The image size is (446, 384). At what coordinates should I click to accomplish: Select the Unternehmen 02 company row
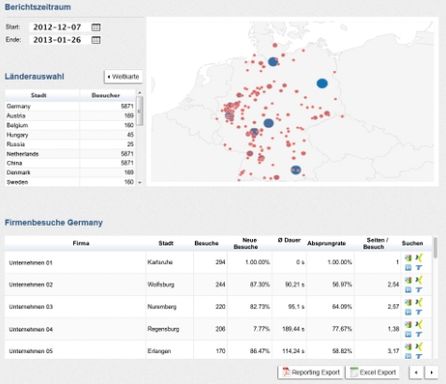[x=218, y=285]
